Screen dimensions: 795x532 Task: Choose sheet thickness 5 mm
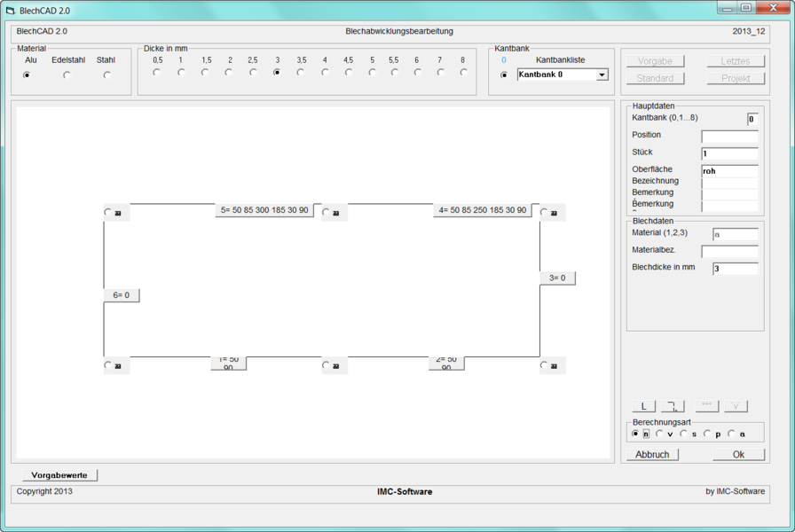(372, 73)
